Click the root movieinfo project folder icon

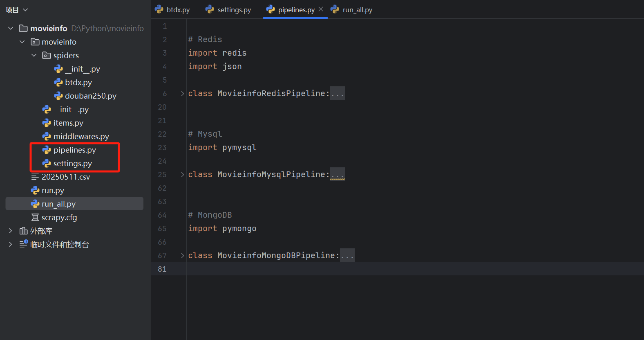(x=23, y=28)
